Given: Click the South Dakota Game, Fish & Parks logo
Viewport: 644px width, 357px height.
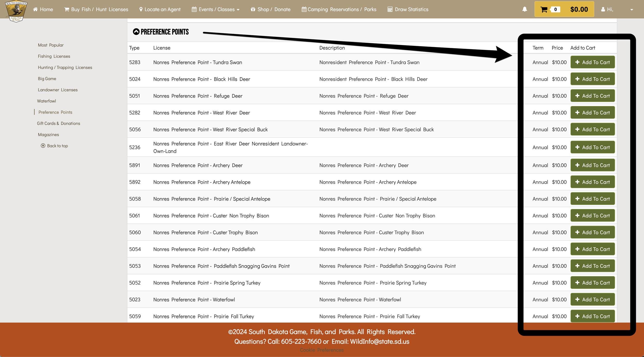Looking at the screenshot, I should point(16,11).
